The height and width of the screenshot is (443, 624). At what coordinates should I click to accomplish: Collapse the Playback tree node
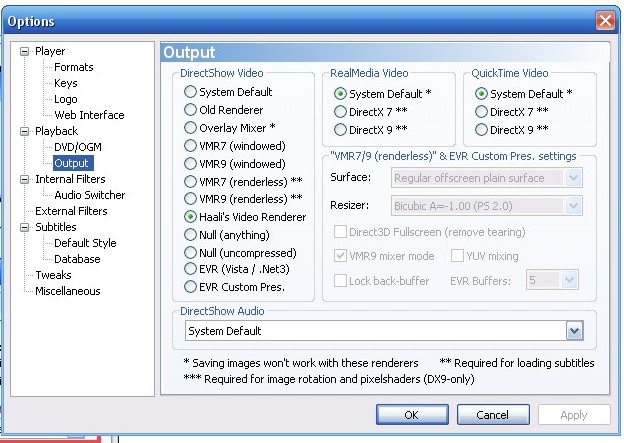[x=25, y=131]
